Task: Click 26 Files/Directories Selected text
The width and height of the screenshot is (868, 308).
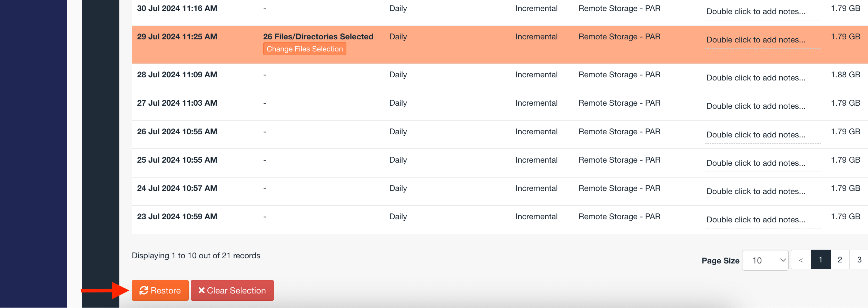Action: pyautogui.click(x=318, y=37)
